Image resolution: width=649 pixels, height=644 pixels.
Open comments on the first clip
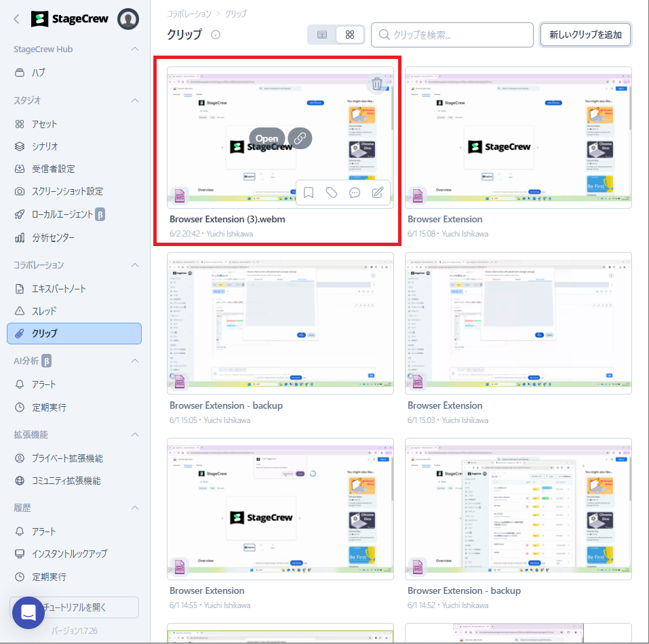point(354,193)
